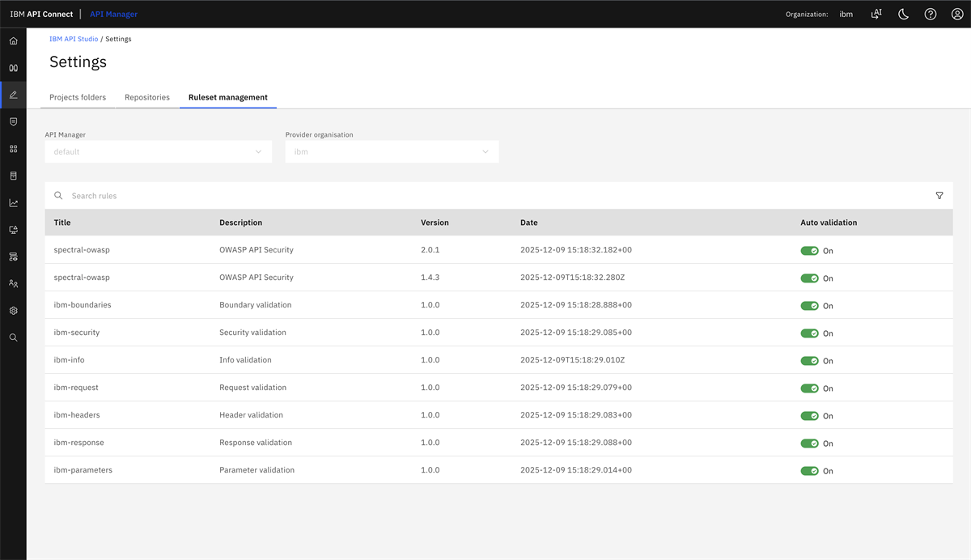
Task: Click the ibm organization name in header
Action: coord(846,14)
